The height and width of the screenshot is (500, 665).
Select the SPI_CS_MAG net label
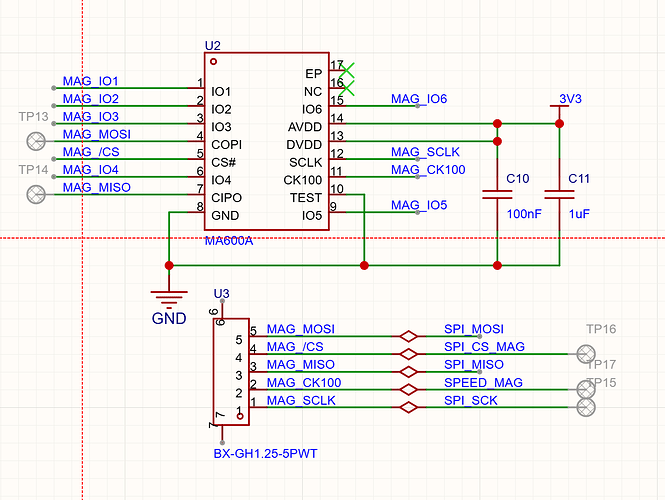[484, 347]
